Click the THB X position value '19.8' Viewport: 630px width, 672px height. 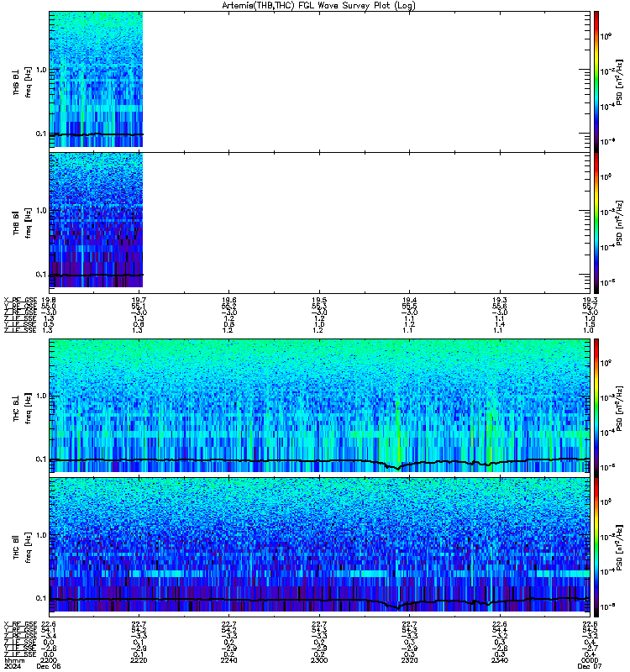[x=49, y=301]
